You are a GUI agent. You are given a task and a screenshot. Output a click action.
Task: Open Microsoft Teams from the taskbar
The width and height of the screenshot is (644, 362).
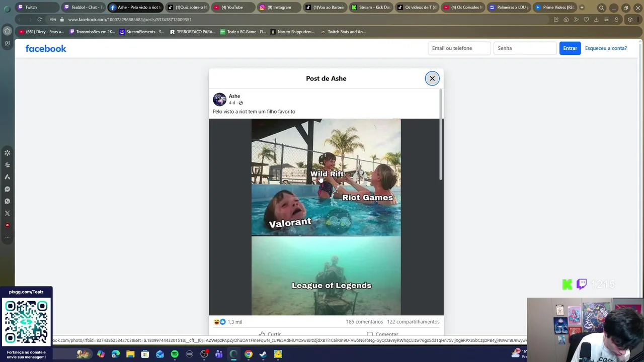point(219,354)
